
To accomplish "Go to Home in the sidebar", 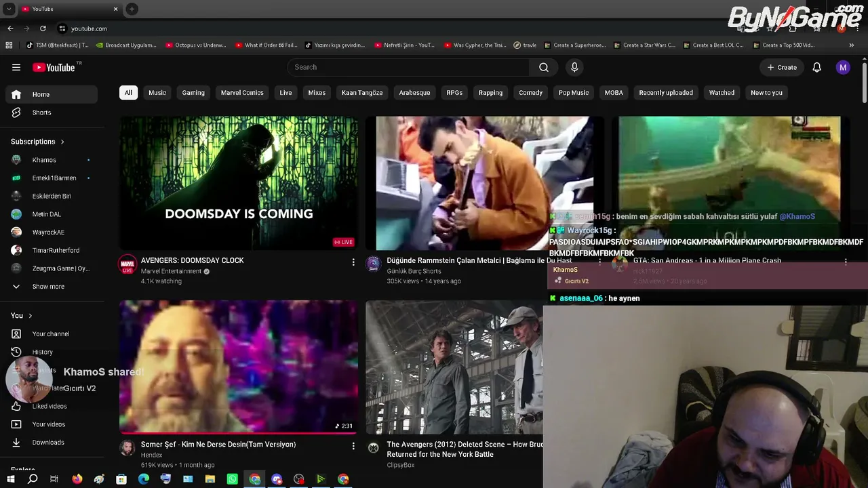I will pos(52,94).
